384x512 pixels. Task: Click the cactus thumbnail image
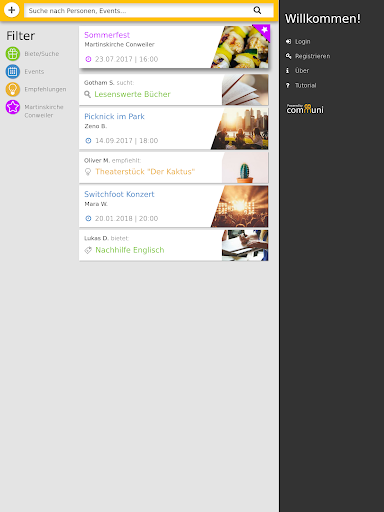(245, 167)
